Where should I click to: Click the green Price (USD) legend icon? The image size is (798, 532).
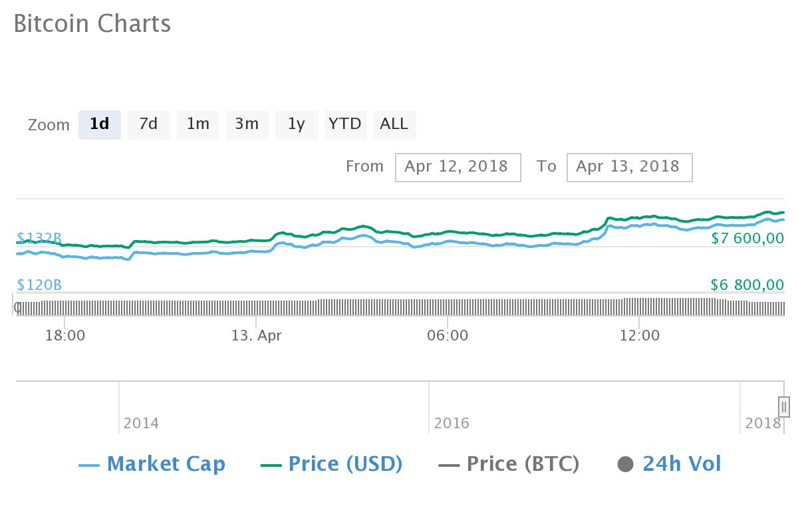270,464
